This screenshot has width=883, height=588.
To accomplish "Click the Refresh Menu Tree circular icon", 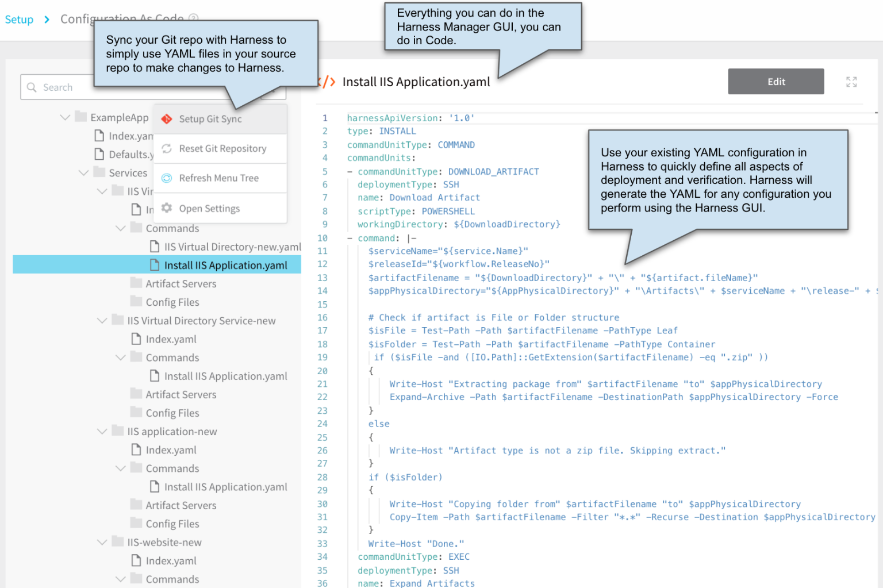I will (x=167, y=178).
